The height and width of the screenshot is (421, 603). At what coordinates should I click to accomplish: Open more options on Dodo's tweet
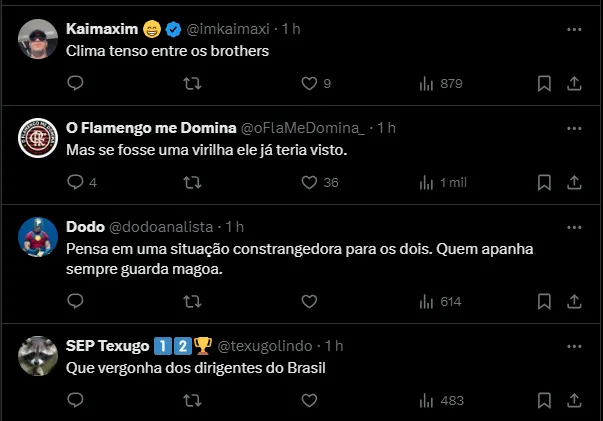coord(574,227)
